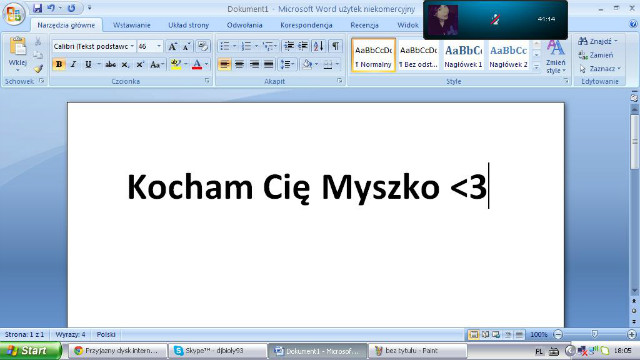Open the font name dropdown Calibri
The image size is (640, 360).
click(x=132, y=46)
